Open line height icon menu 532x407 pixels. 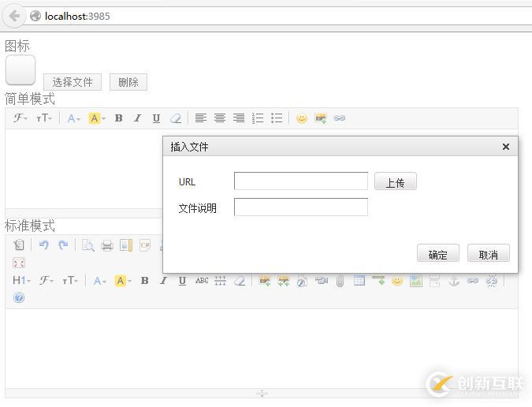tap(220, 280)
